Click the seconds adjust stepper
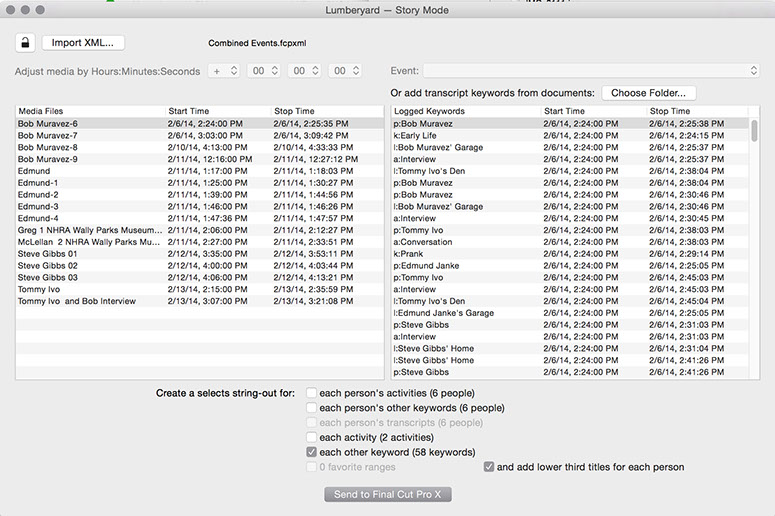The image size is (775, 516). (x=345, y=71)
